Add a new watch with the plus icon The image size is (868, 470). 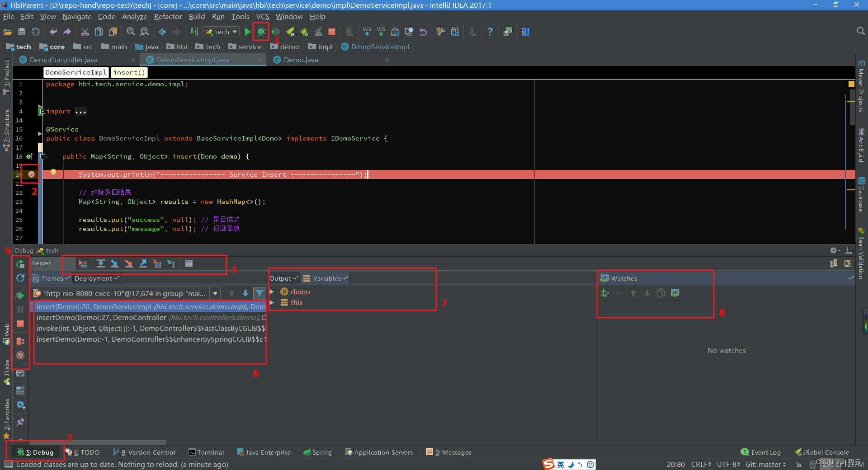point(604,293)
